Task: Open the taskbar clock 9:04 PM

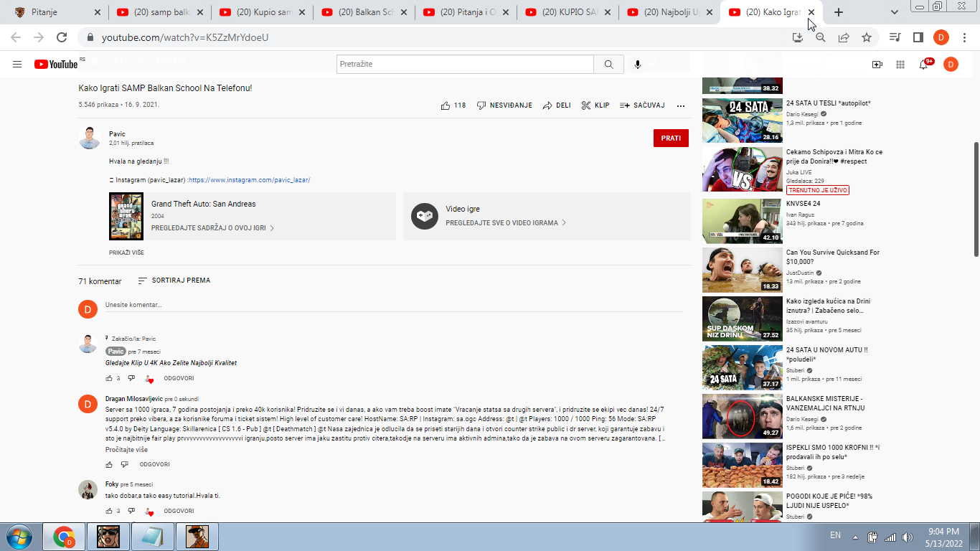Action: 943,537
